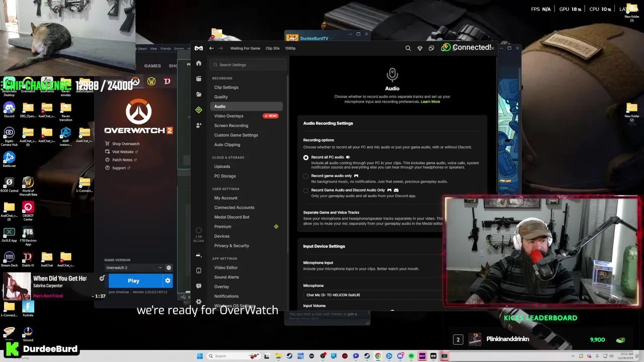Screen dimensions: 644x362
Task: Open the Battle.net desktop shortcut
Action: click(x=9, y=160)
